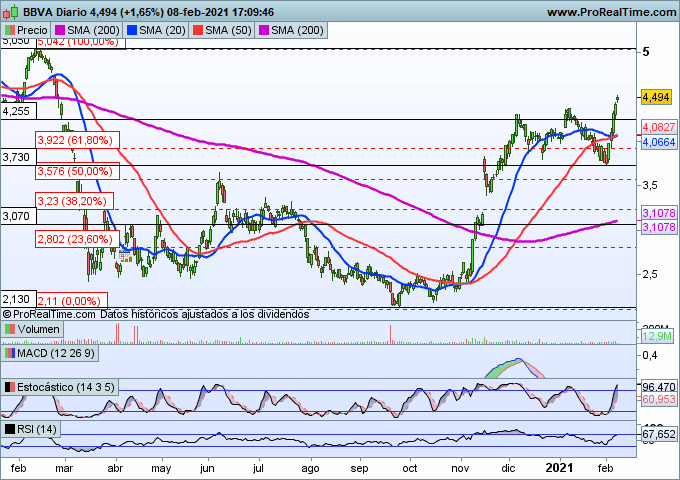The width and height of the screenshot is (680, 480).
Task: Click the small calendar event icon near abr
Action: [x=125, y=256]
